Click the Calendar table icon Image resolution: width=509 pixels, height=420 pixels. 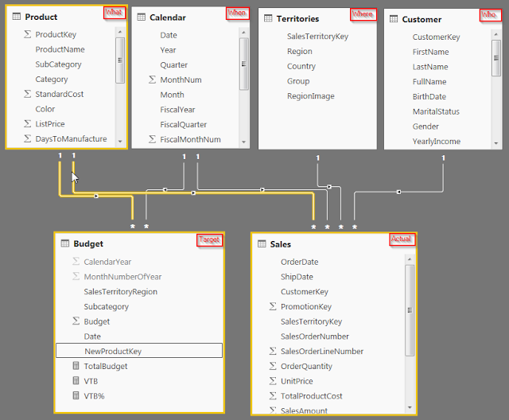click(142, 17)
